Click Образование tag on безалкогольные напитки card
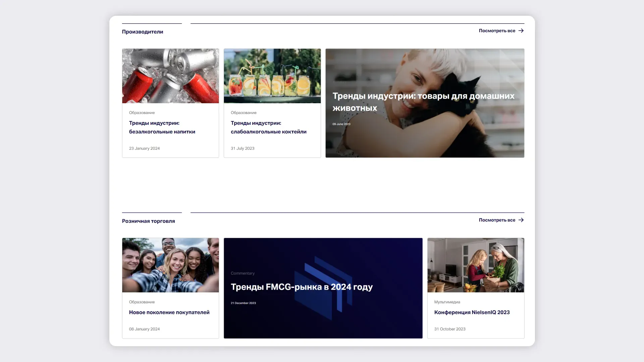Screen dimensions: 644x362 [142, 113]
